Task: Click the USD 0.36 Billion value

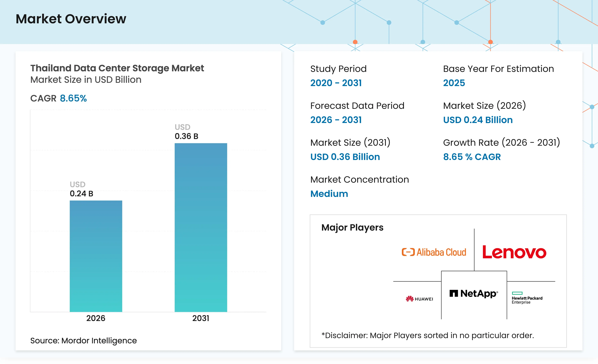Action: (345, 157)
